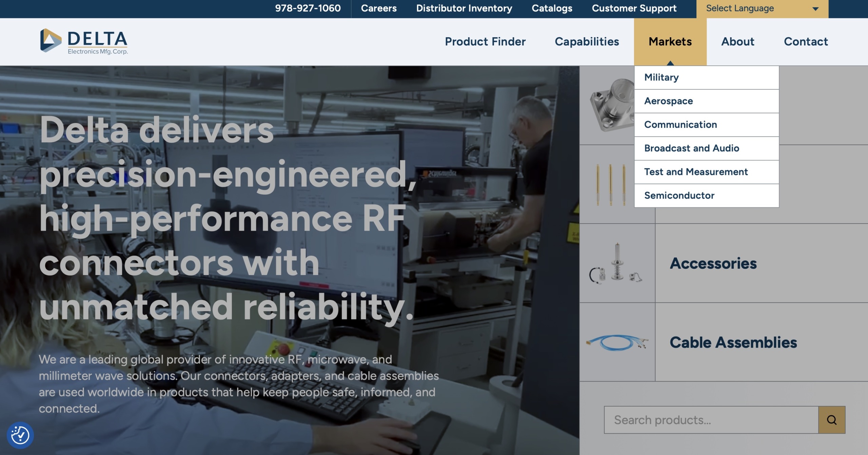Click the magnifying glass search button

click(x=831, y=420)
